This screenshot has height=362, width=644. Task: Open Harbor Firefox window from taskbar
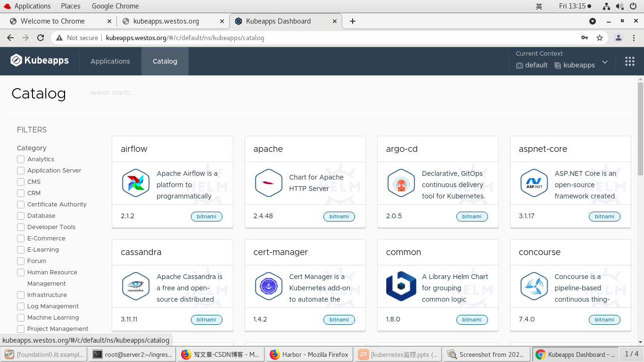[x=310, y=354]
